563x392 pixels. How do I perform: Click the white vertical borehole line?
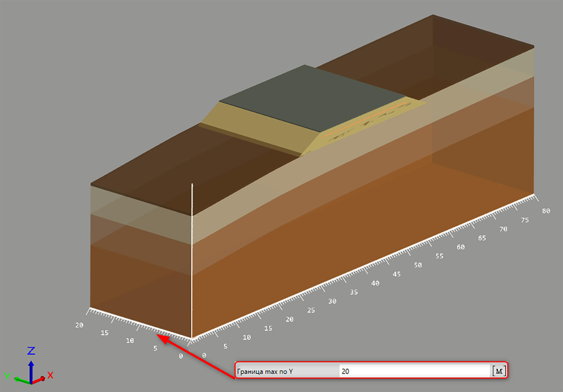[192, 260]
